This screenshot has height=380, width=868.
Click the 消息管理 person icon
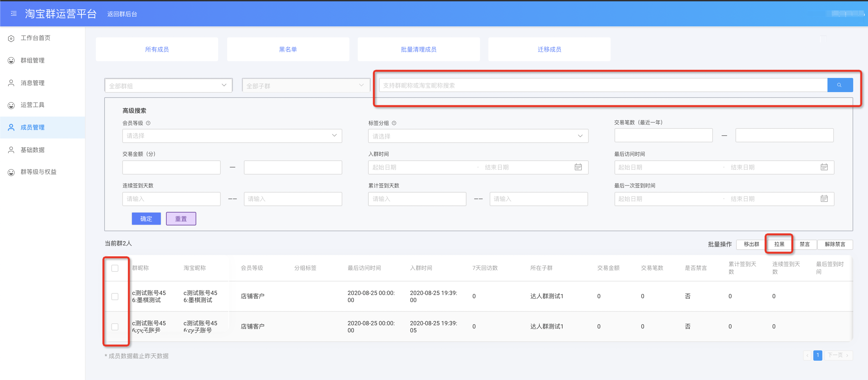click(x=11, y=83)
